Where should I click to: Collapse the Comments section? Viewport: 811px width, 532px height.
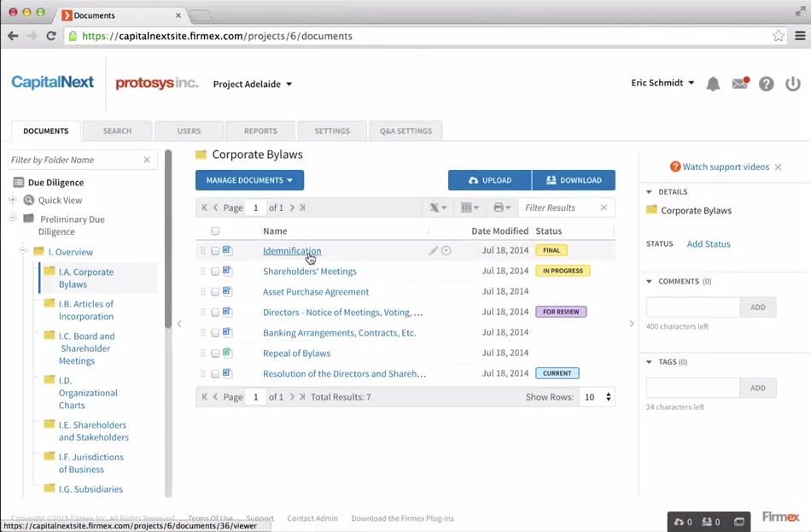649,282
